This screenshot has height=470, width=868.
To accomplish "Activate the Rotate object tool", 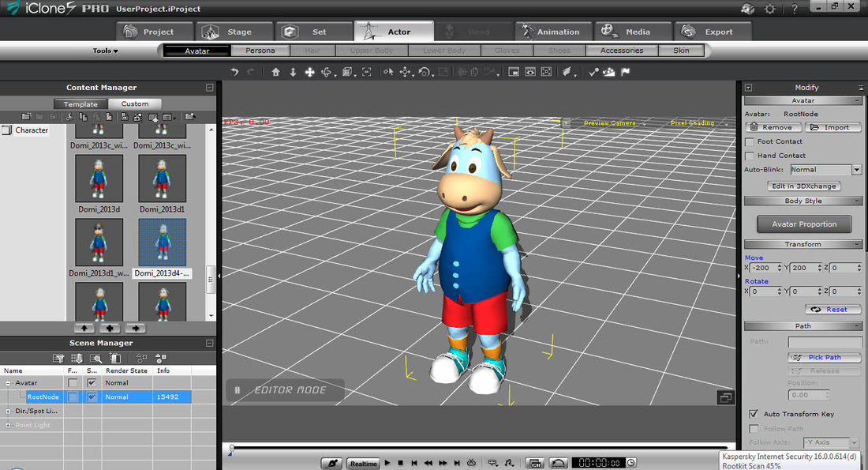I will point(424,72).
